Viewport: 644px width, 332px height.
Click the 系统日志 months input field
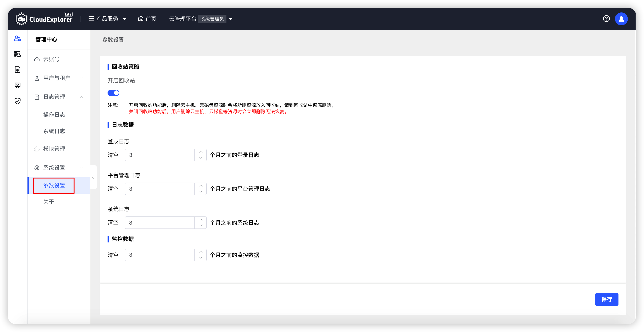pos(160,223)
